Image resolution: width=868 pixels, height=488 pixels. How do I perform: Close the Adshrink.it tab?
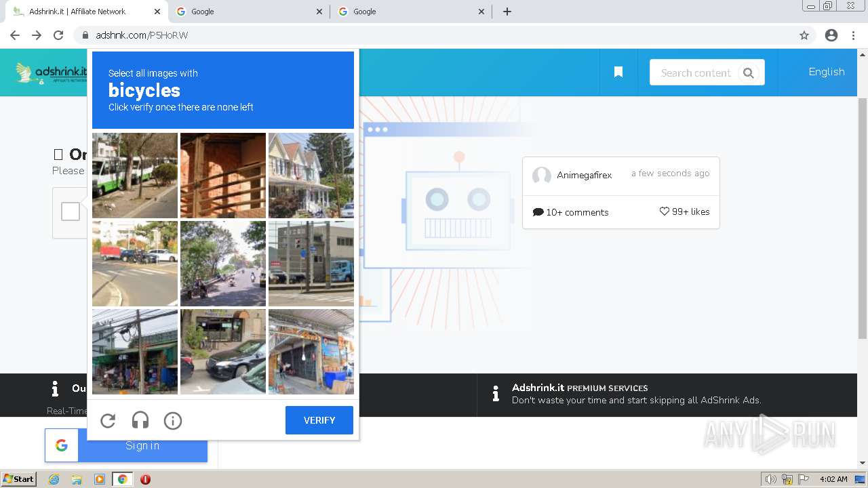[157, 12]
